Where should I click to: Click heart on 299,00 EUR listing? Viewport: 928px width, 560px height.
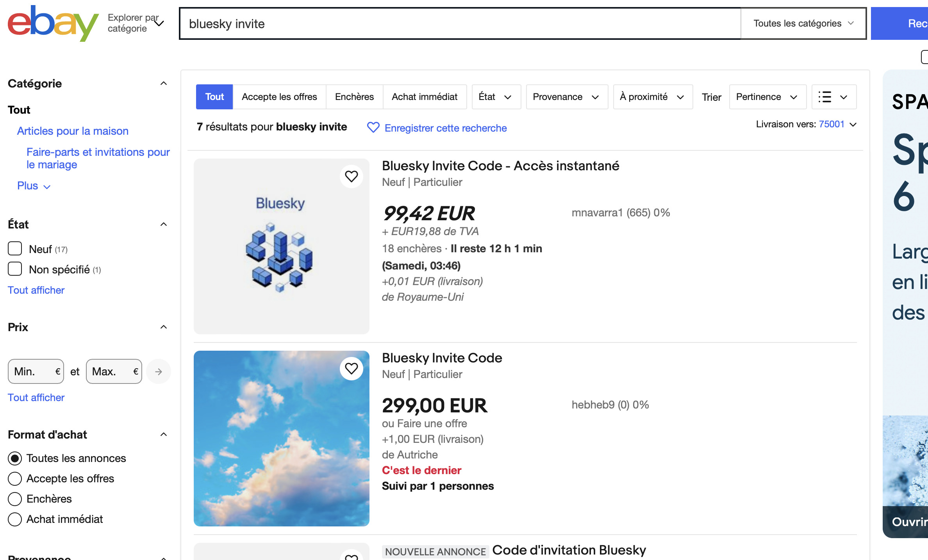click(351, 369)
